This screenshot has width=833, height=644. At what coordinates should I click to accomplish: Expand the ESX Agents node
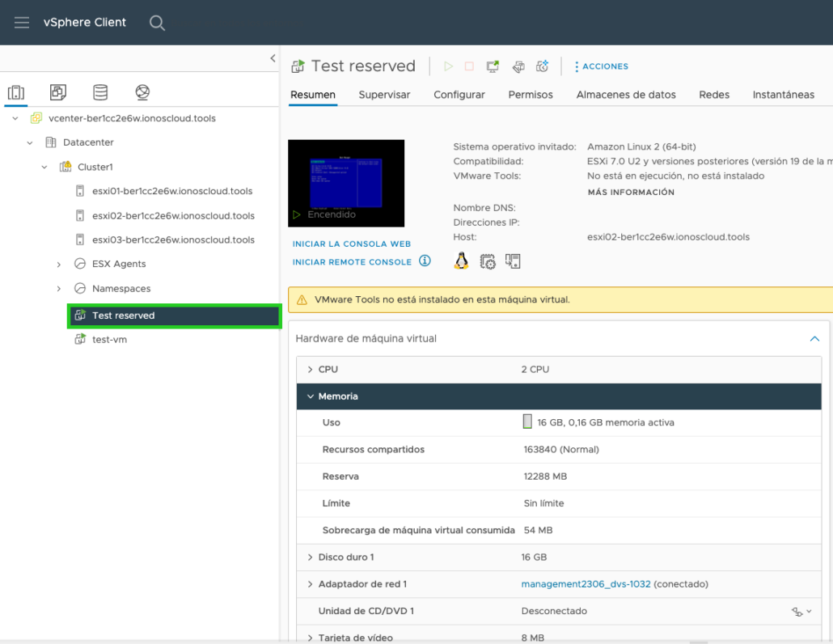[59, 264]
